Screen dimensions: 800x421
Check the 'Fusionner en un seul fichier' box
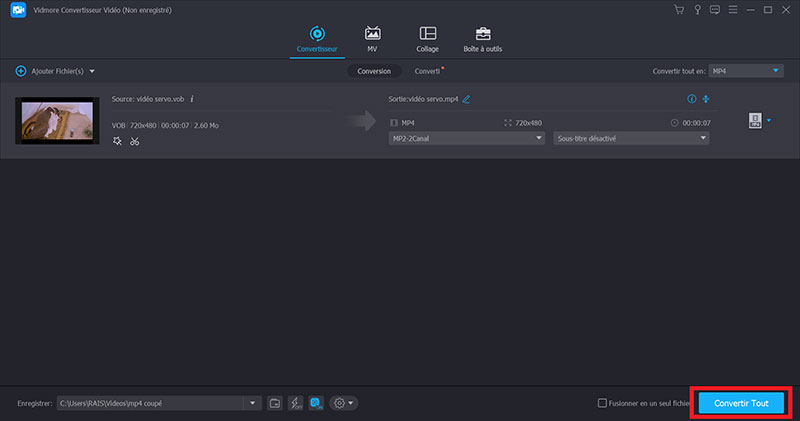click(602, 403)
